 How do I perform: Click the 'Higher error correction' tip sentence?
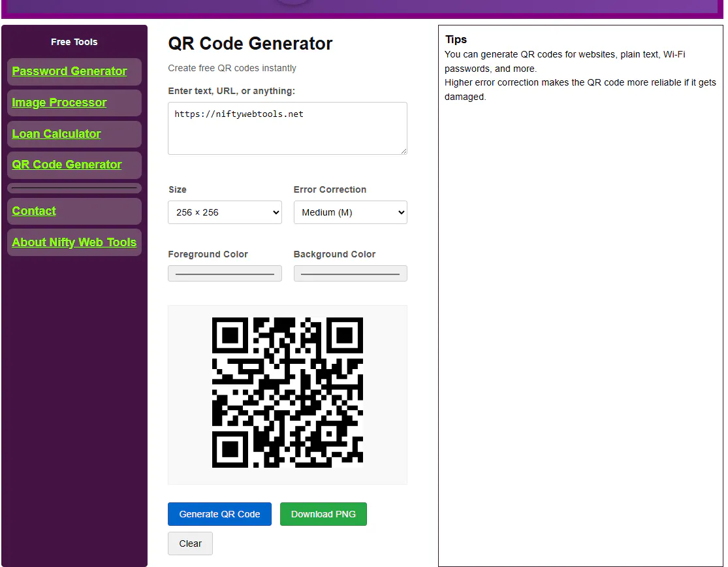(x=580, y=89)
